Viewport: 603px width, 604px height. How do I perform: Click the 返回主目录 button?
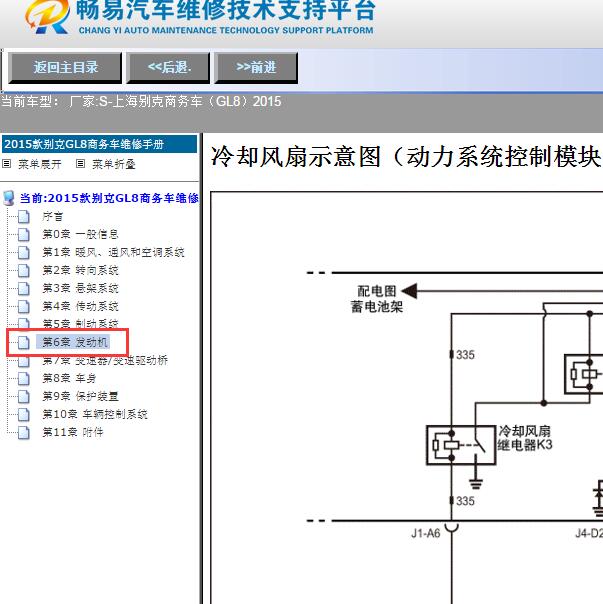(65, 68)
